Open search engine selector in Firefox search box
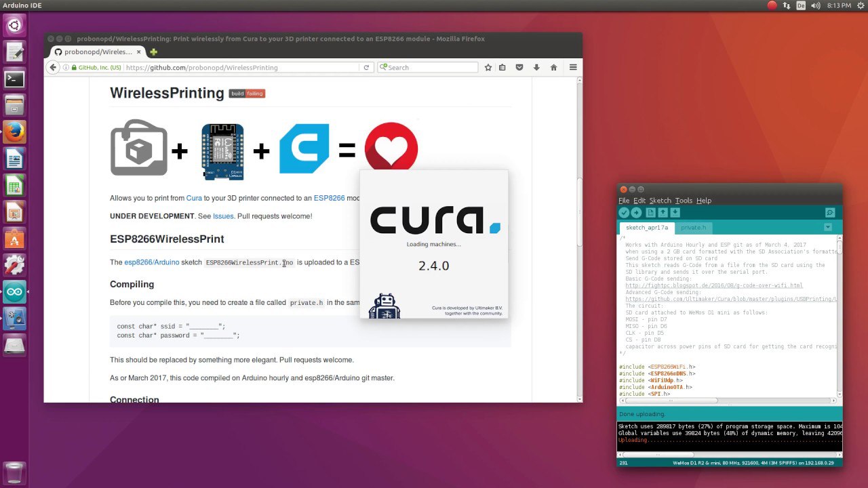The height and width of the screenshot is (488, 868). point(383,67)
